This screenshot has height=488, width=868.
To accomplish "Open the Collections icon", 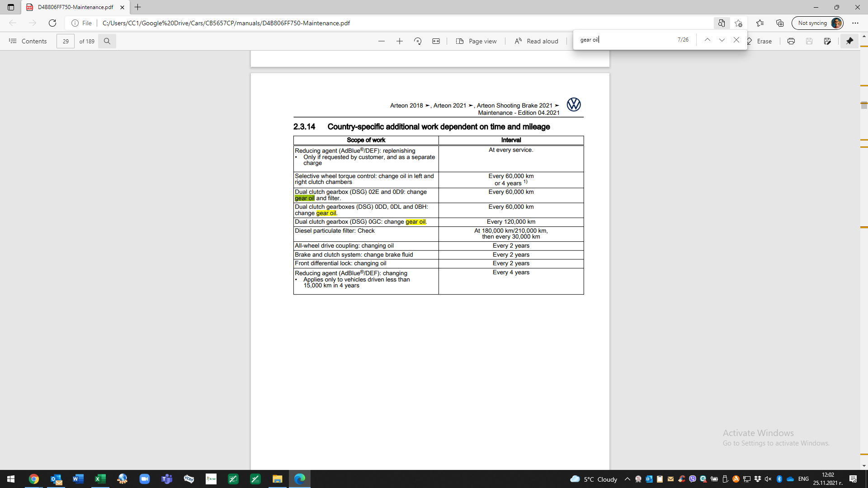I will (780, 23).
